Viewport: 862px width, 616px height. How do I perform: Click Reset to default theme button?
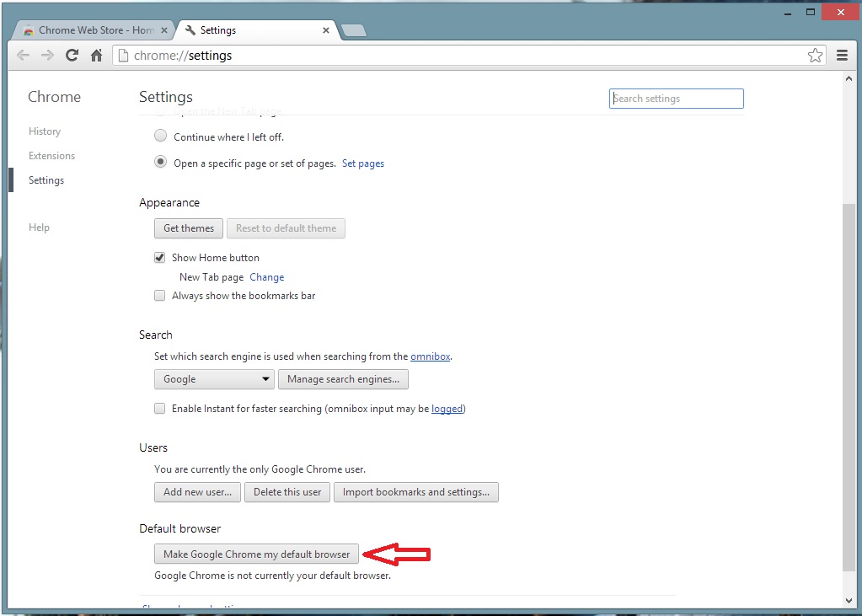click(x=286, y=228)
